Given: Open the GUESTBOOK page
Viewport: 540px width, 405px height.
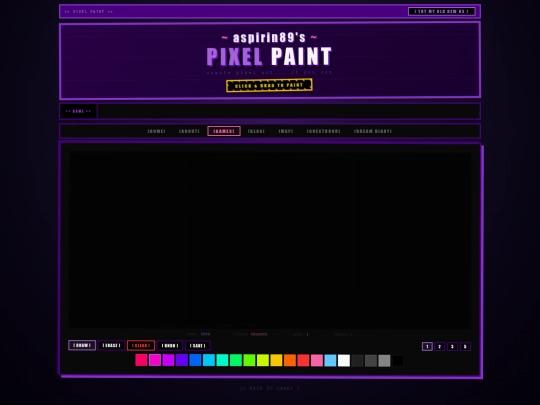Looking at the screenshot, I should [x=323, y=131].
